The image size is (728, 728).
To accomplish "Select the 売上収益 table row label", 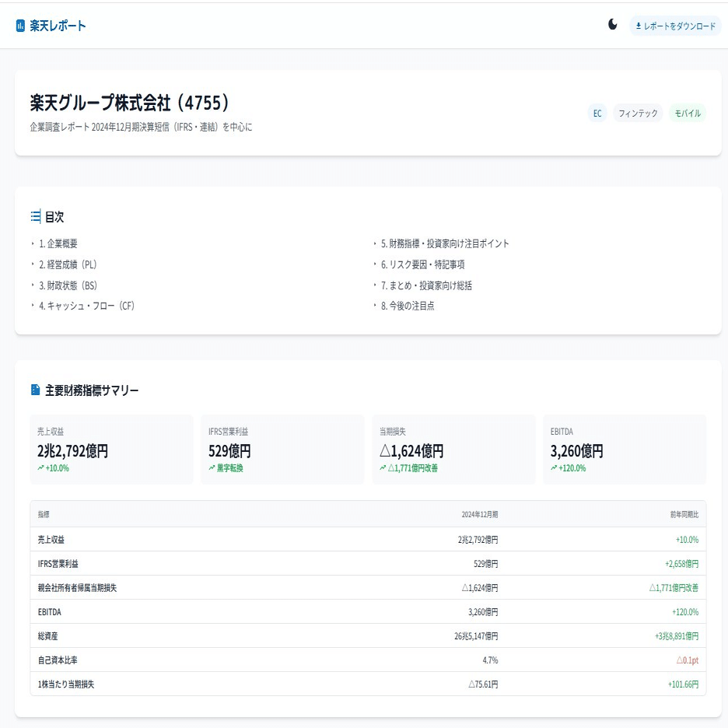I will pos(51,540).
